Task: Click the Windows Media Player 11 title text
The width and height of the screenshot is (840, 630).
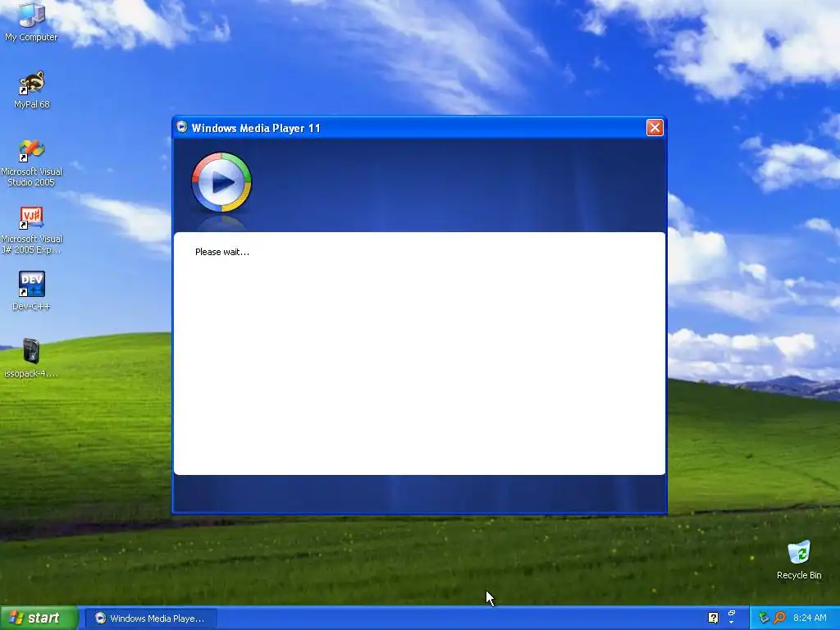Action: (x=256, y=128)
